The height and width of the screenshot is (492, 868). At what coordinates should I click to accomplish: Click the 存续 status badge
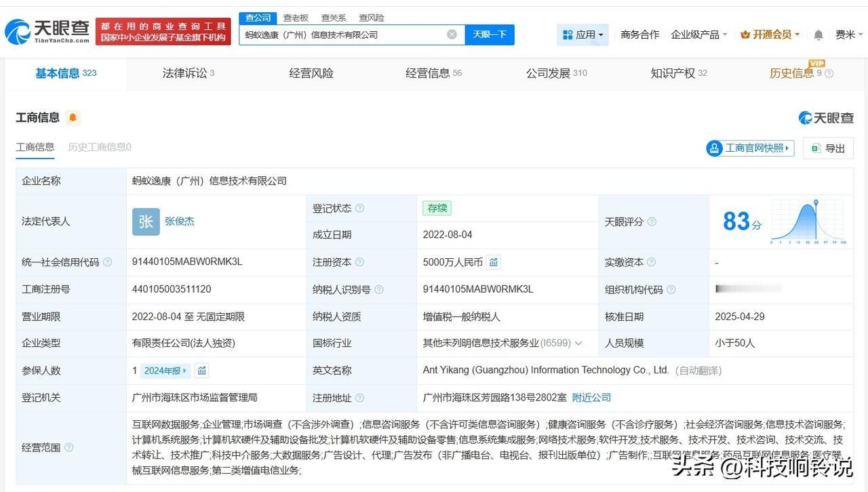click(x=437, y=208)
